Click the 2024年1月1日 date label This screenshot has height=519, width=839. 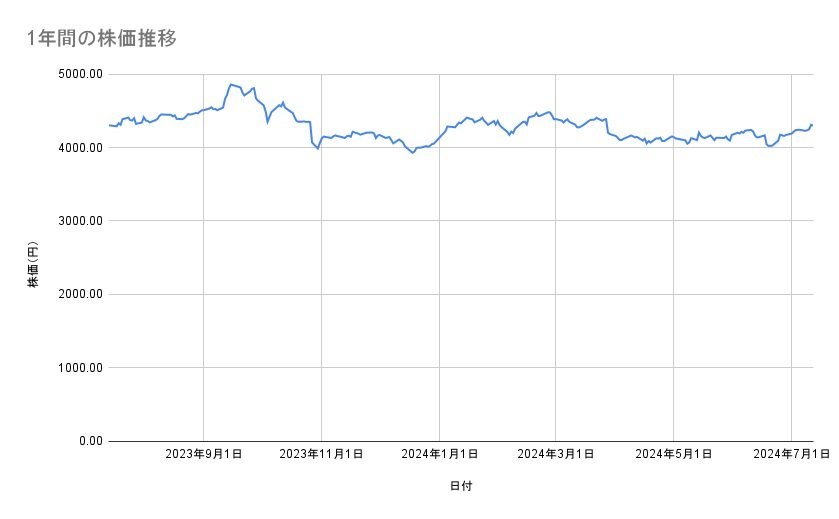[x=439, y=455]
